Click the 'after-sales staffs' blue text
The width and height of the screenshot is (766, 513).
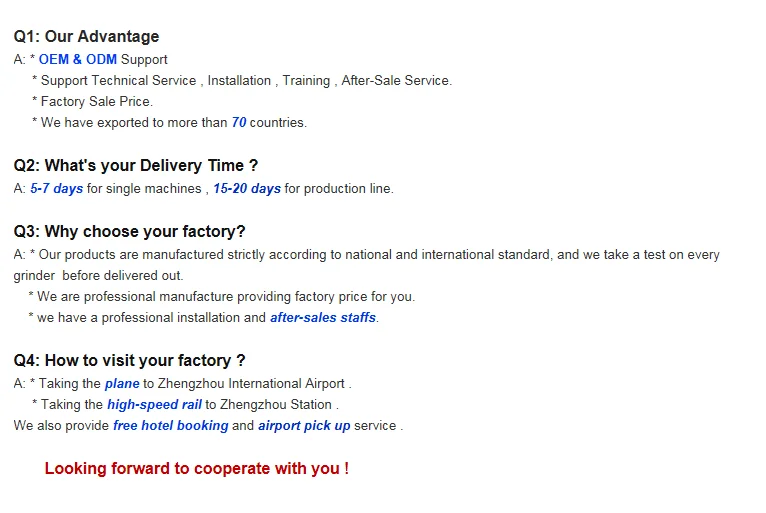(x=323, y=318)
